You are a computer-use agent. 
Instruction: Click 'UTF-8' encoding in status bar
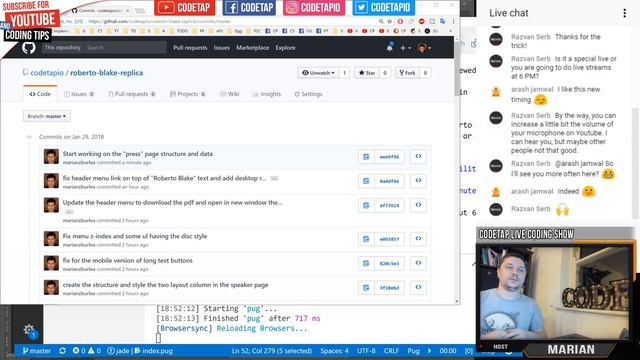pyautogui.click(x=366, y=351)
